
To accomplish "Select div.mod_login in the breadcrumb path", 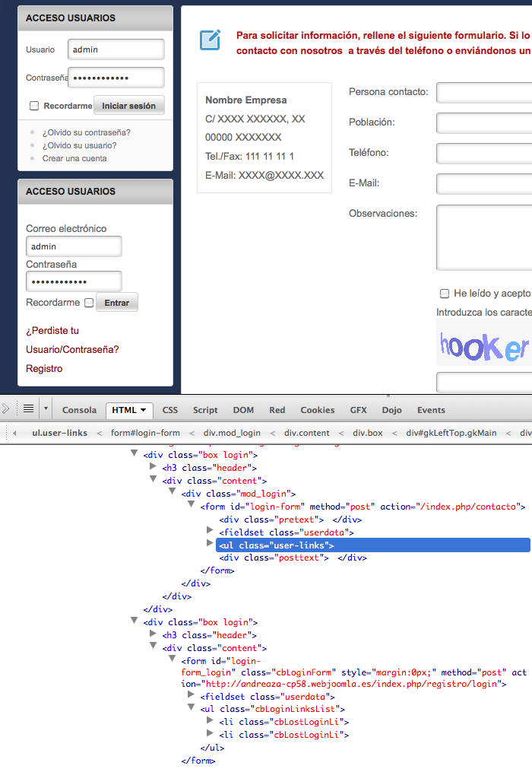I will pyautogui.click(x=233, y=433).
